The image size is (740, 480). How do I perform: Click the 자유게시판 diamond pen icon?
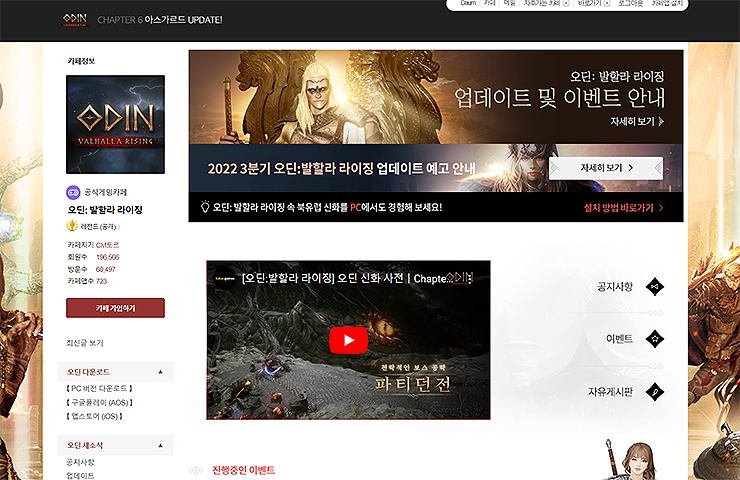(x=655, y=392)
